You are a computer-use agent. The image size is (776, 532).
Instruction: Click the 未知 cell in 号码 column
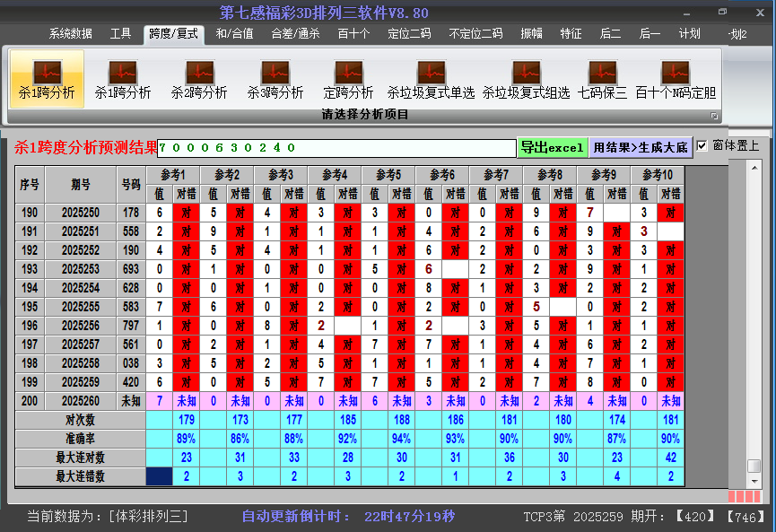131,401
